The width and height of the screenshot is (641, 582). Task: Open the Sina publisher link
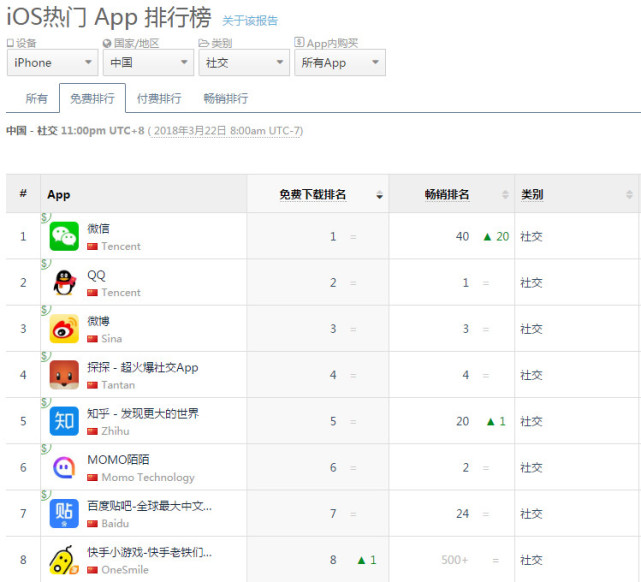click(112, 339)
